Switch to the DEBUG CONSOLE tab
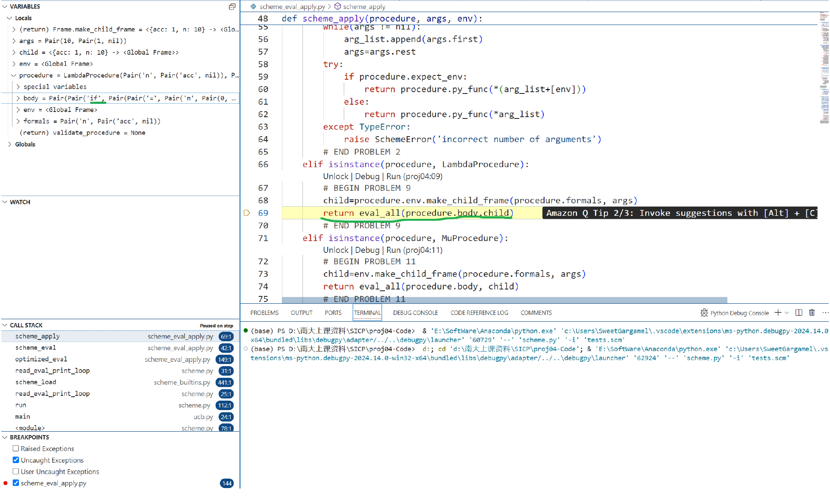This screenshot has height=504, width=830. point(415,313)
